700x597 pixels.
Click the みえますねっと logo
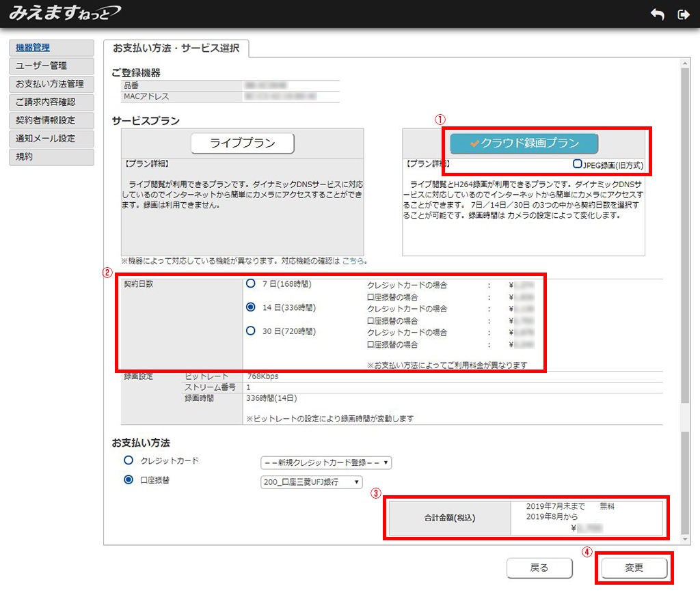tap(64, 13)
